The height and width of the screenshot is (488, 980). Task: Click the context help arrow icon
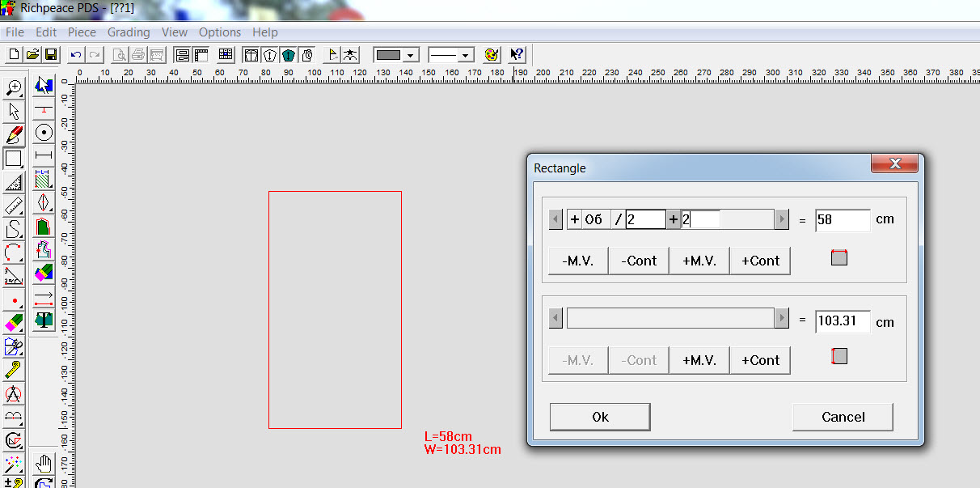pyautogui.click(x=517, y=55)
